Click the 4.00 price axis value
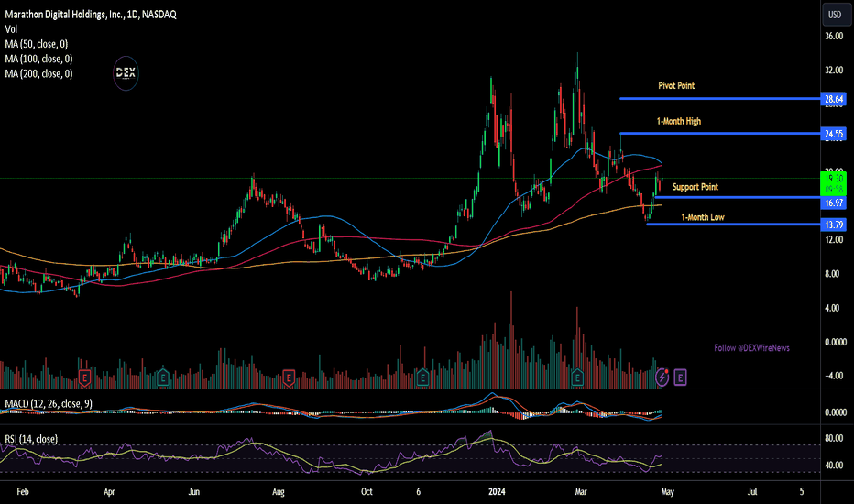 click(832, 308)
